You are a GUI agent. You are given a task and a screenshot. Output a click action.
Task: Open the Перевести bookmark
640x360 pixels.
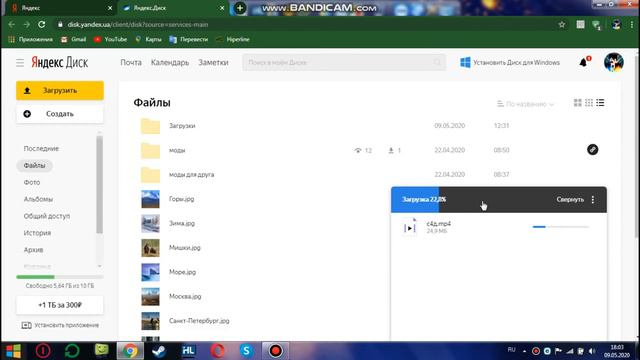pos(189,40)
